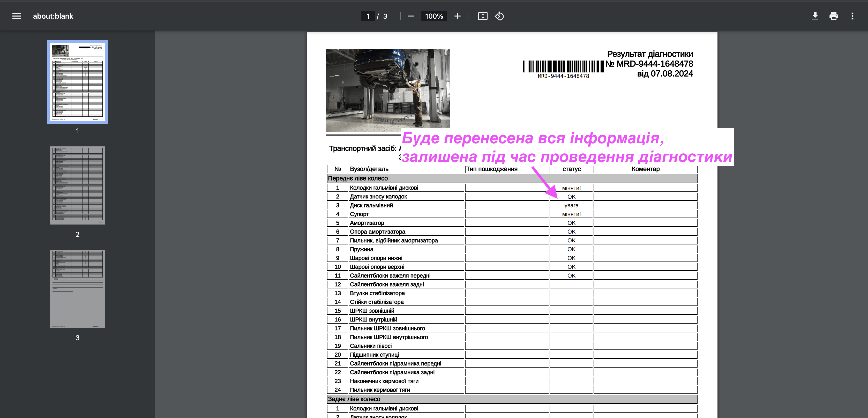Toggle the sidebar hamburger menu
The image size is (868, 418).
16,16
